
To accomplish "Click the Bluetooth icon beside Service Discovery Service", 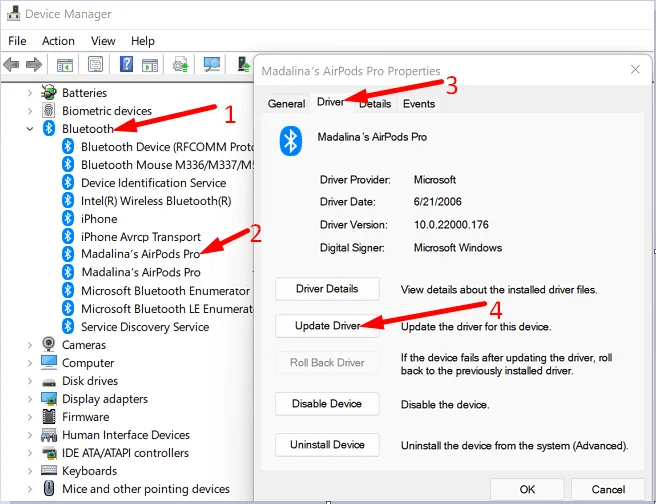I will tap(68, 326).
